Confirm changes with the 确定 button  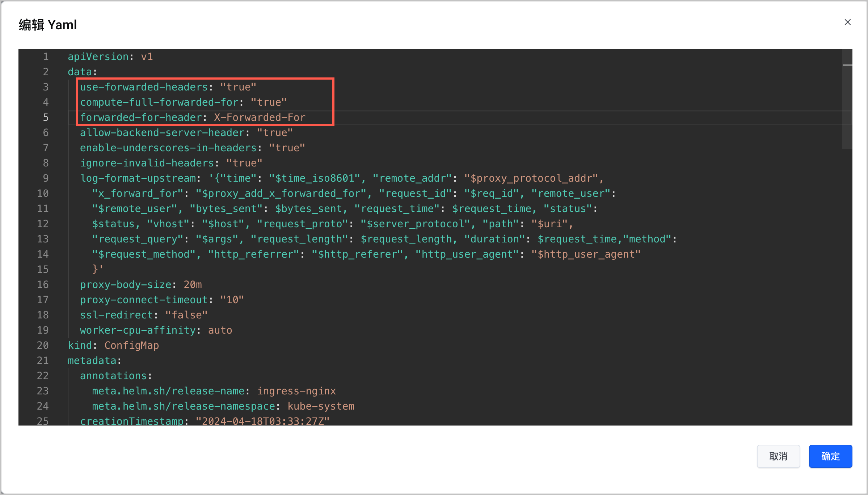tap(830, 456)
